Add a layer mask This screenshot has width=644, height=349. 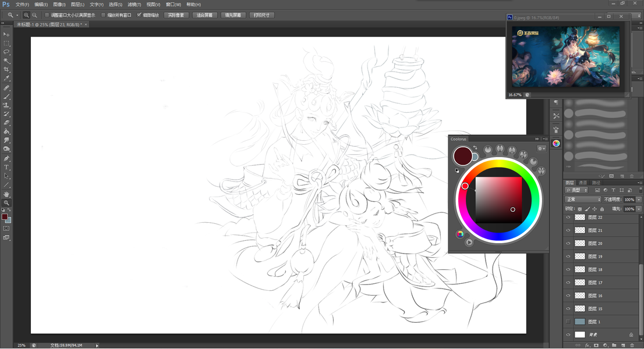pyautogui.click(x=596, y=346)
